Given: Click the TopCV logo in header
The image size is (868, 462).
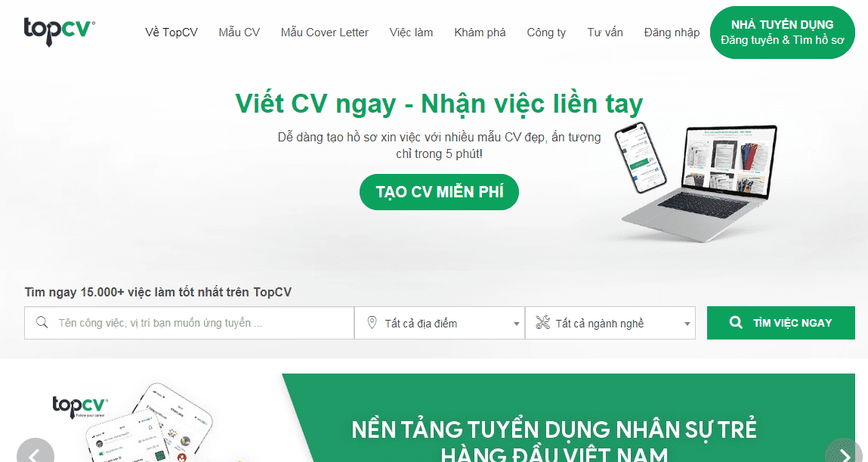Looking at the screenshot, I should point(59,31).
